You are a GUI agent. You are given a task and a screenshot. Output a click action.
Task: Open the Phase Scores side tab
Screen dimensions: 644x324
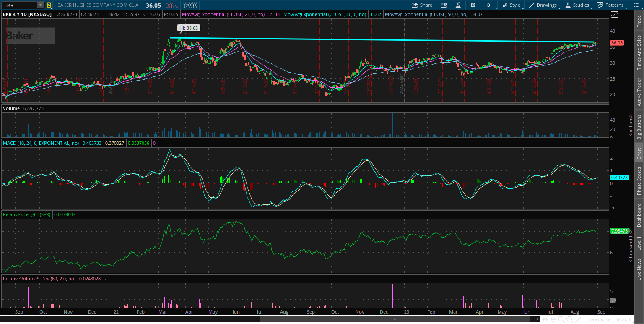639,180
